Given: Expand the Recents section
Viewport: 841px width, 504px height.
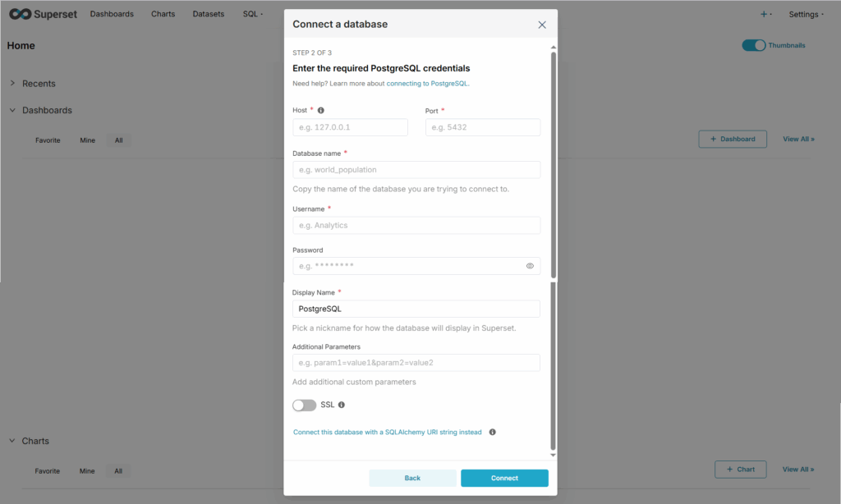Looking at the screenshot, I should [13, 83].
